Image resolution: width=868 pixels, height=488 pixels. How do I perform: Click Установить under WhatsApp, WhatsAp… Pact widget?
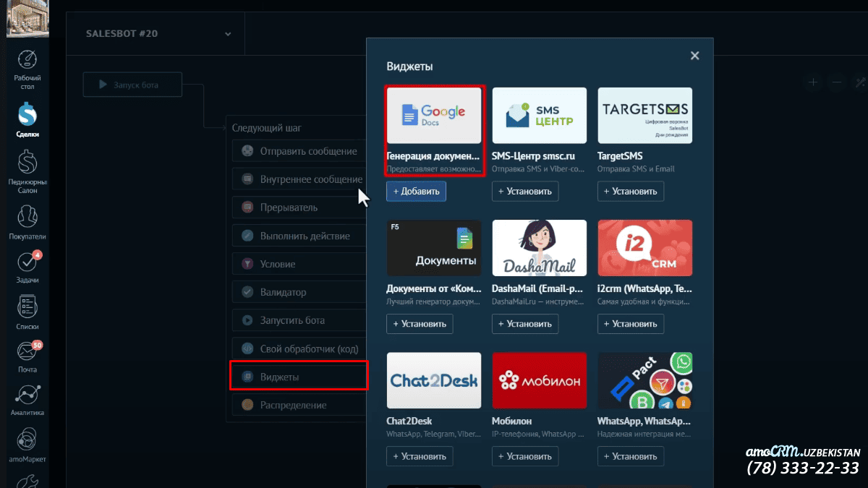631,456
